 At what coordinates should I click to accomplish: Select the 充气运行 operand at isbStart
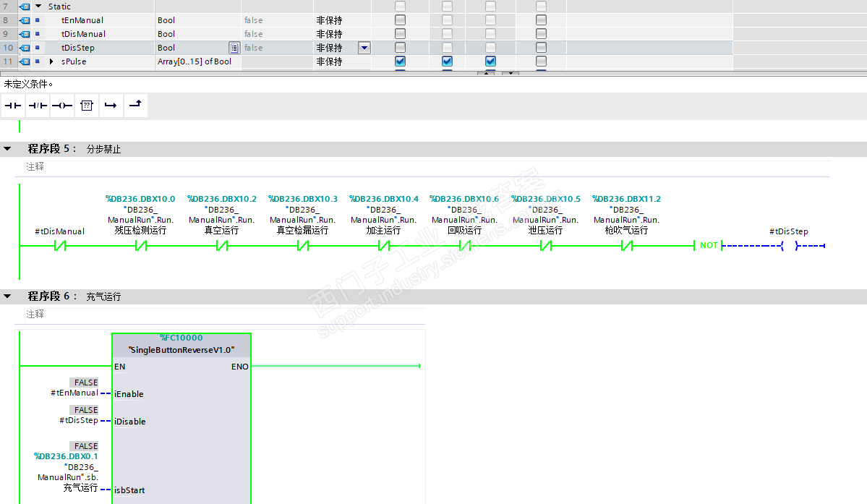pyautogui.click(x=80, y=488)
